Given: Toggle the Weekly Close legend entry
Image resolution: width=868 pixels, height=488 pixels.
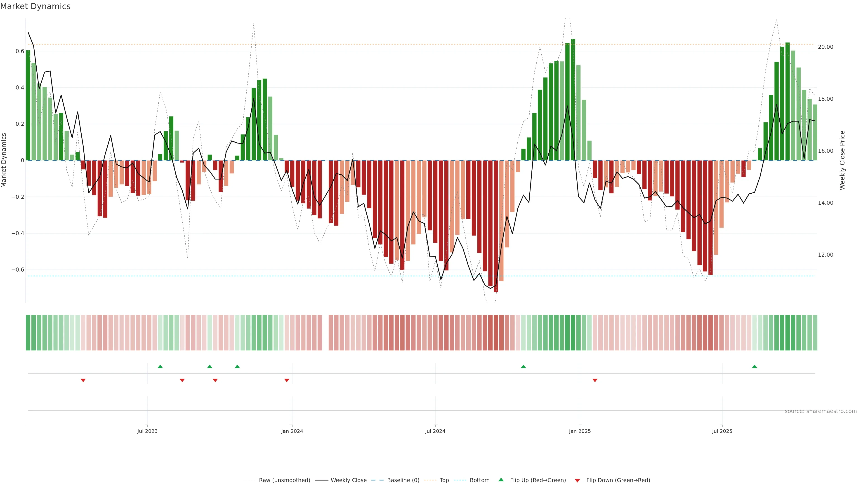Looking at the screenshot, I should click(348, 480).
